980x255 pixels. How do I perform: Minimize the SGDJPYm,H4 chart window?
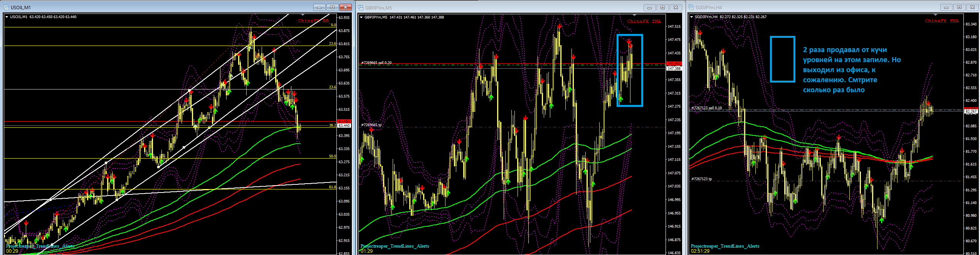(946, 8)
